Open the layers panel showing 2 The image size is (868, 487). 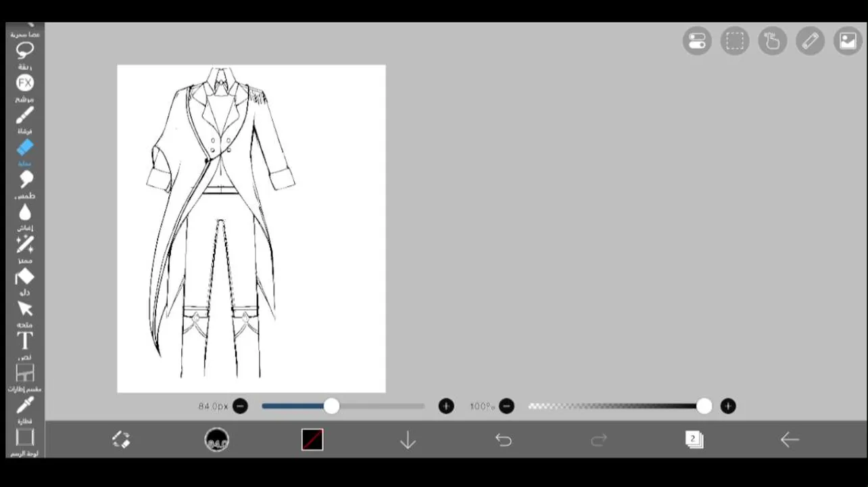694,440
